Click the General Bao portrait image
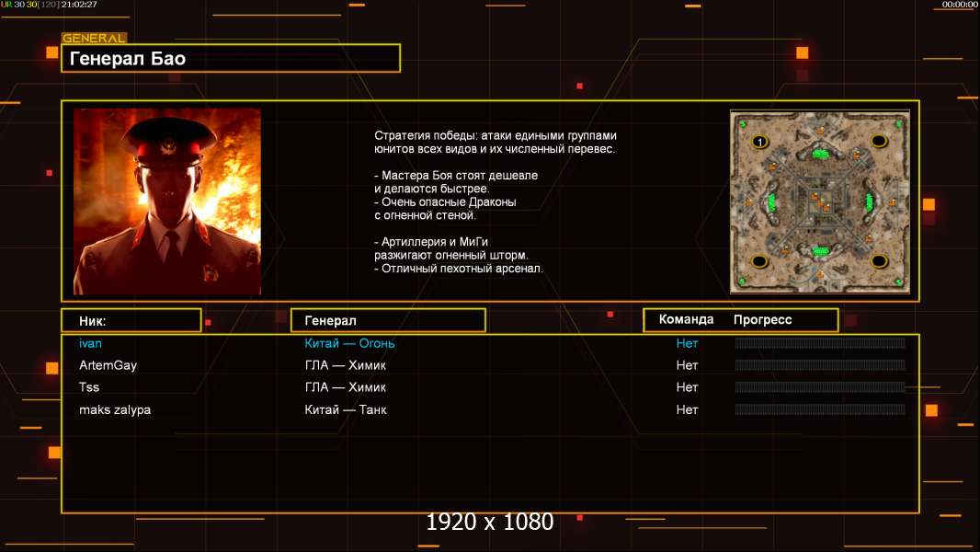Screen dimensions: 980x552 coord(167,201)
